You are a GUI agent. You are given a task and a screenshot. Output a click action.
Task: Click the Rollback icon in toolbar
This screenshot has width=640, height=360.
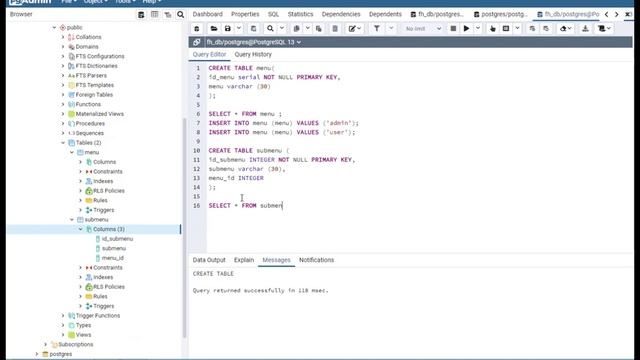546,29
